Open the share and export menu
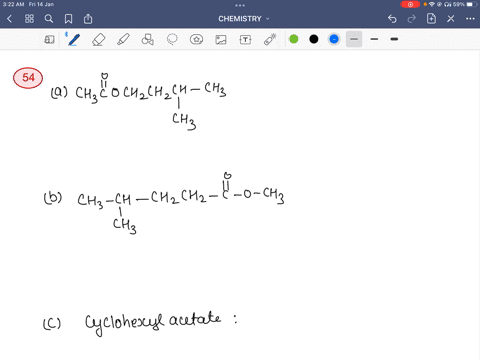 [88, 19]
